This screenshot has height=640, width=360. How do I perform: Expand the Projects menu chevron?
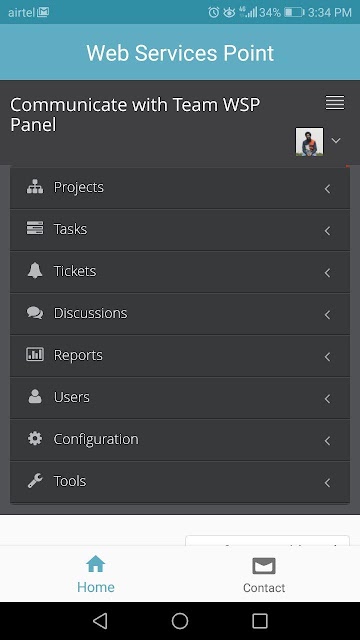[327, 189]
